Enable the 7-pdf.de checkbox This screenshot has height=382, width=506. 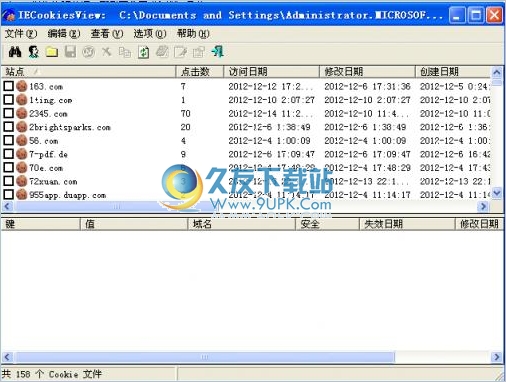[9, 154]
